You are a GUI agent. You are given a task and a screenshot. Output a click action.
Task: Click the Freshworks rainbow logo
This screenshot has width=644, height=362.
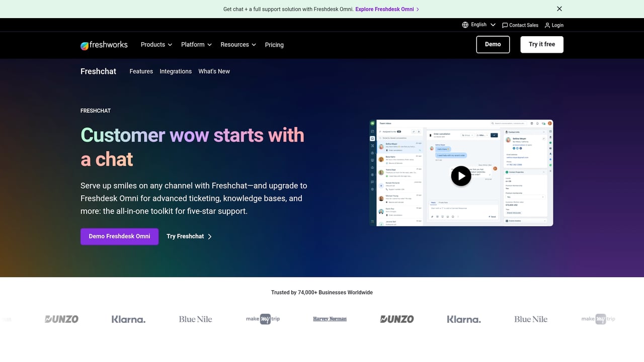pos(84,45)
